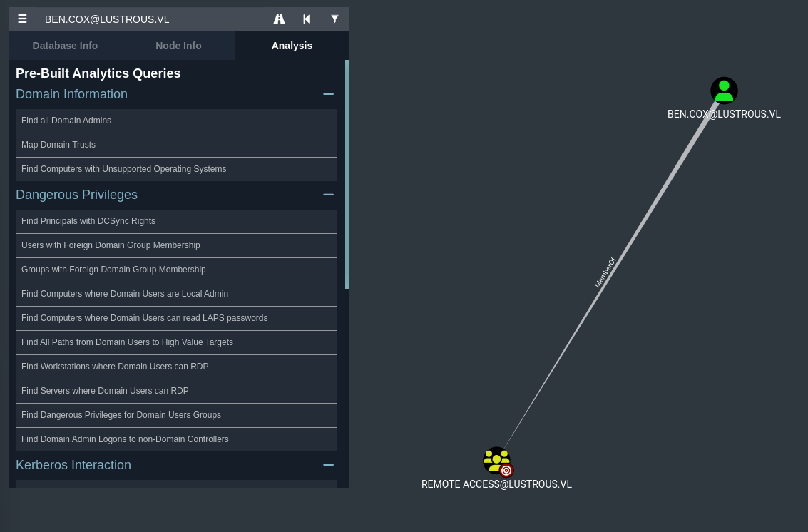Open the filter funnel icon

[334, 19]
